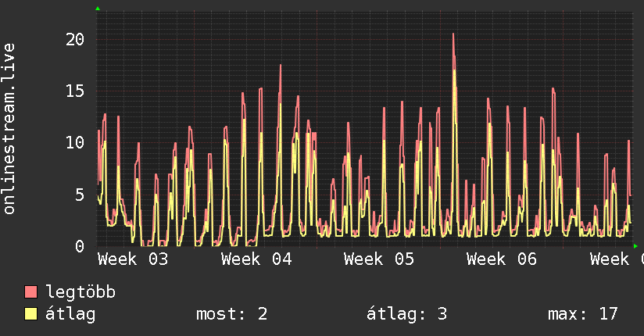Click the y-axis value 10
The width and height of the screenshot is (644, 336).
[x=75, y=142]
